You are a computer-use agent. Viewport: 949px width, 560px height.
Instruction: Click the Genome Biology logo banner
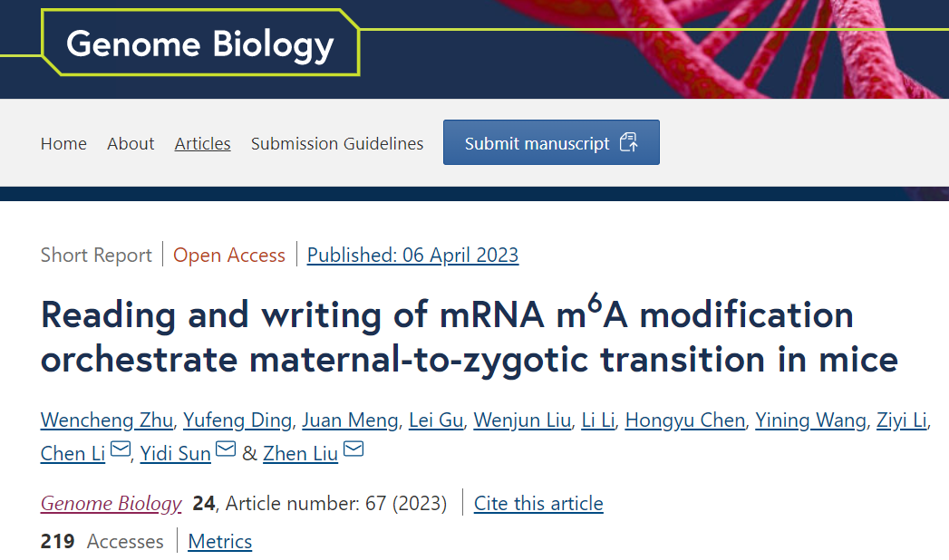(x=200, y=43)
